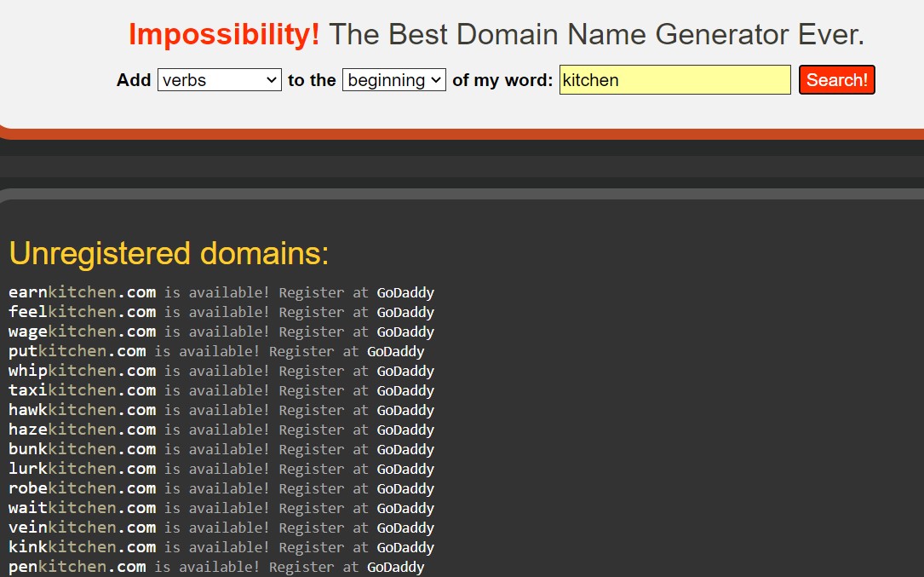Viewport: 924px width, 577px height.
Task: Open GoDaddy link for penkitchen.com
Action: tap(395, 567)
